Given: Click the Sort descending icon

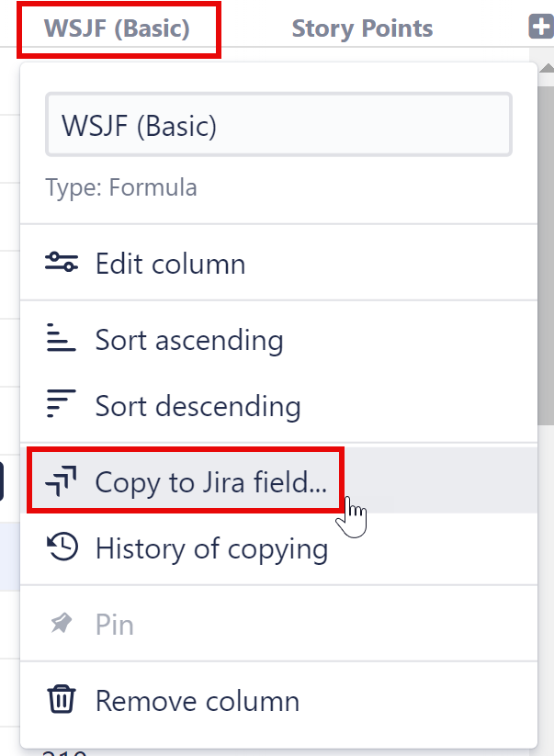Looking at the screenshot, I should [62, 406].
